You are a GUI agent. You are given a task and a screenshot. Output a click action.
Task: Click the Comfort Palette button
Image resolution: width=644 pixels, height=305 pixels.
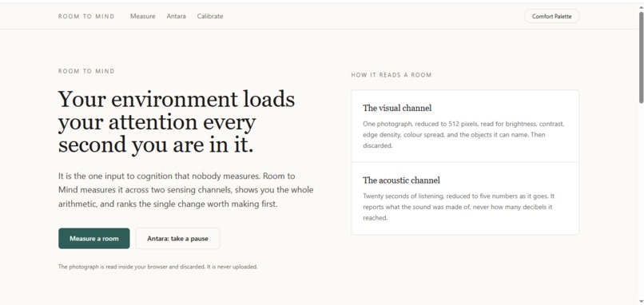(x=551, y=17)
